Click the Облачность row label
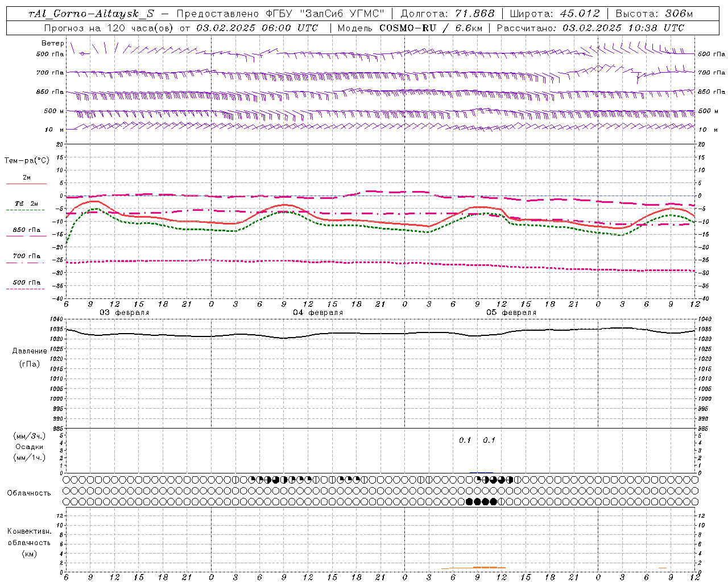 29,493
